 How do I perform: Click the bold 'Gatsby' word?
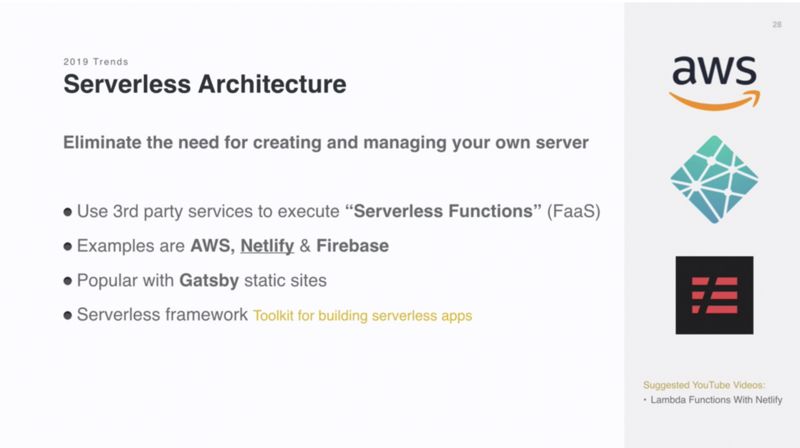pos(209,281)
